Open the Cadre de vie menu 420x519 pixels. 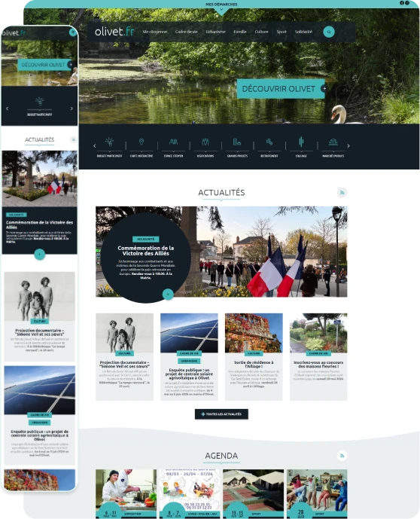tap(186, 32)
